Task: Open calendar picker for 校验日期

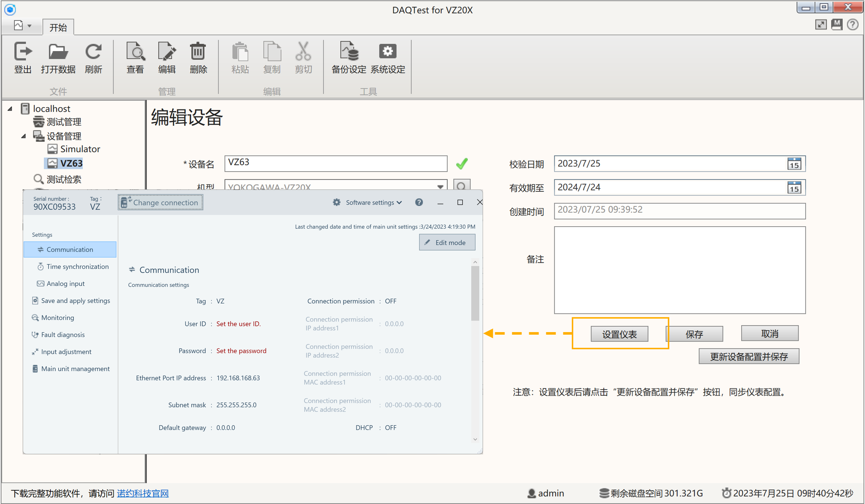Action: [x=794, y=164]
